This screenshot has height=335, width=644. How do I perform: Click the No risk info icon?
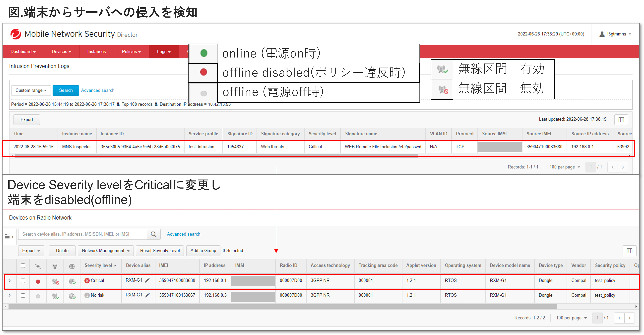coord(87,295)
